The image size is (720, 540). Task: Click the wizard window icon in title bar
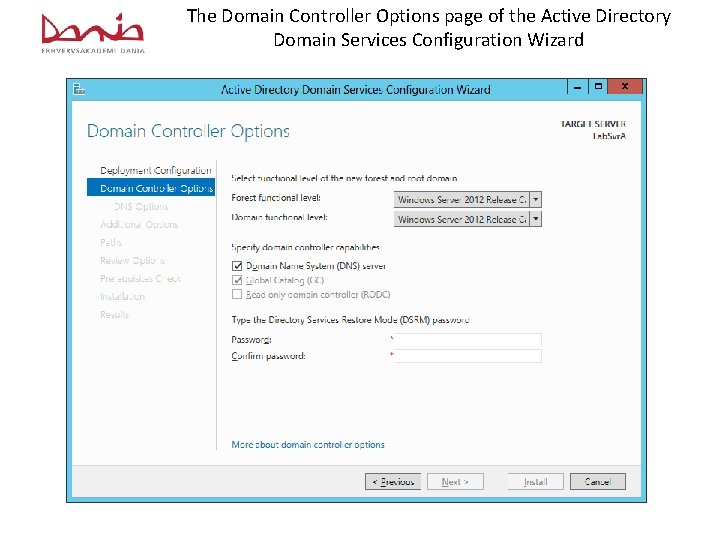tap(79, 89)
